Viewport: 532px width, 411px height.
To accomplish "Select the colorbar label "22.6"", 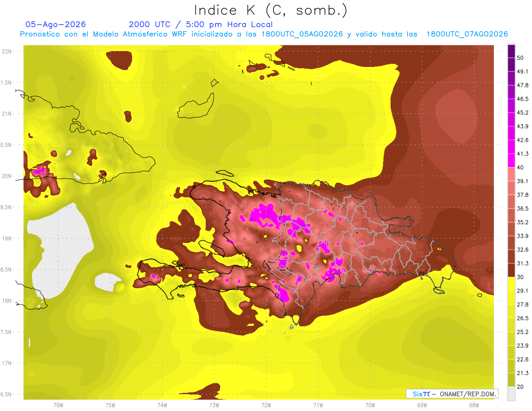I will [x=522, y=359].
